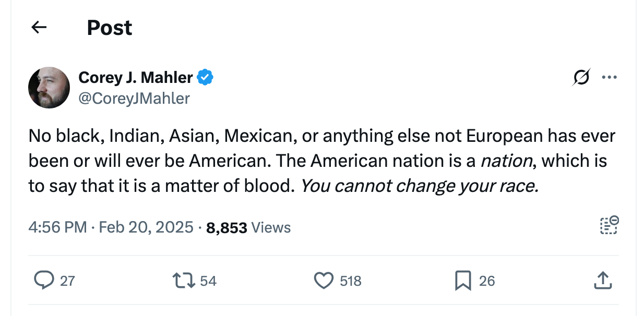Go back using the arrow

point(39,27)
